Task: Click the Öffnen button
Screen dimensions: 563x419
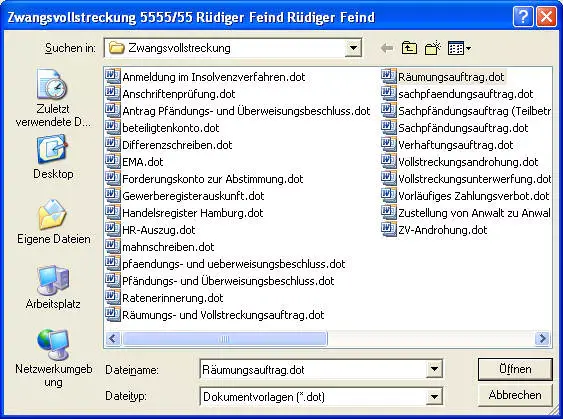Action: pos(515,369)
